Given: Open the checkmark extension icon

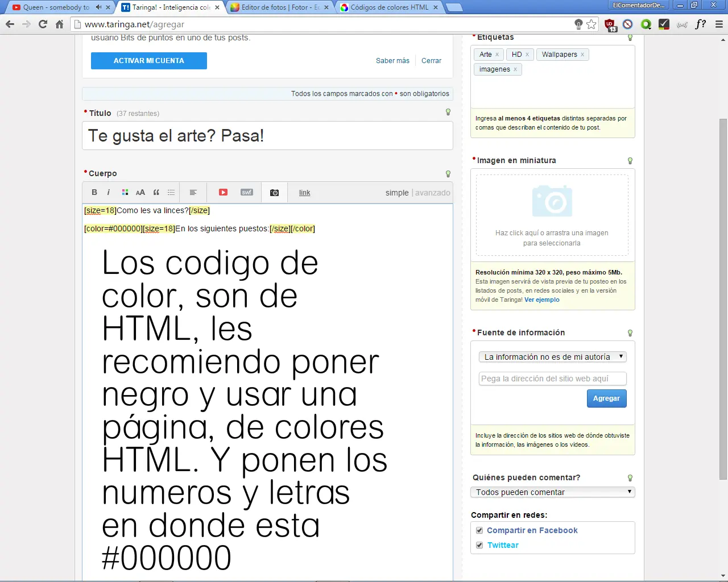Looking at the screenshot, I should pyautogui.click(x=664, y=24).
